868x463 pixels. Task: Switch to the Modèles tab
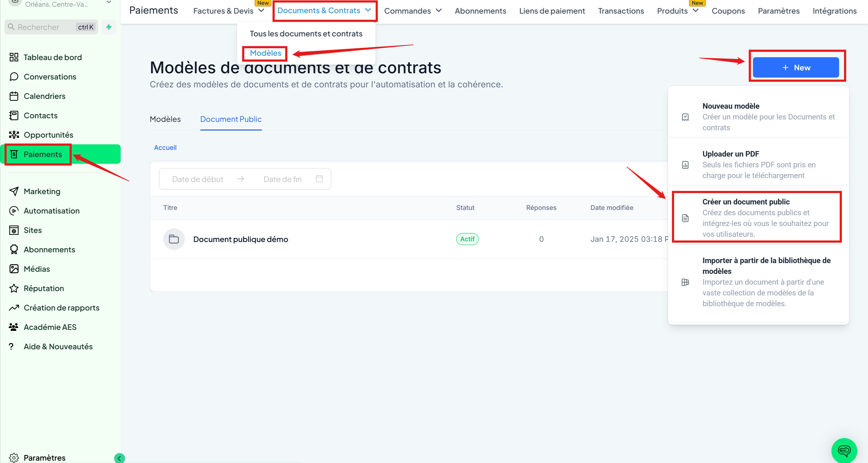(x=165, y=119)
